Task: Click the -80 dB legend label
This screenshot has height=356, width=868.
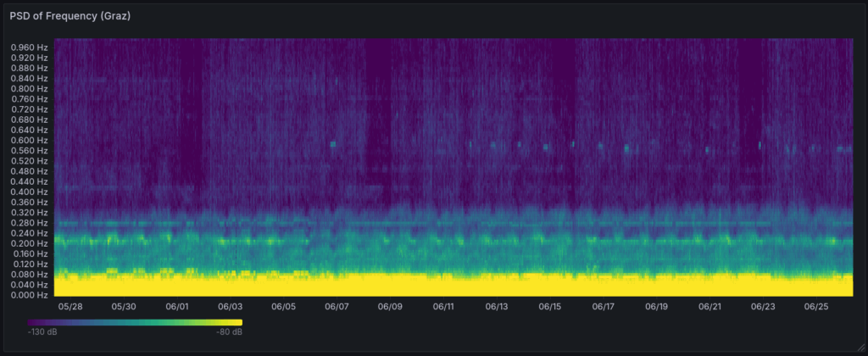Action: (230, 332)
